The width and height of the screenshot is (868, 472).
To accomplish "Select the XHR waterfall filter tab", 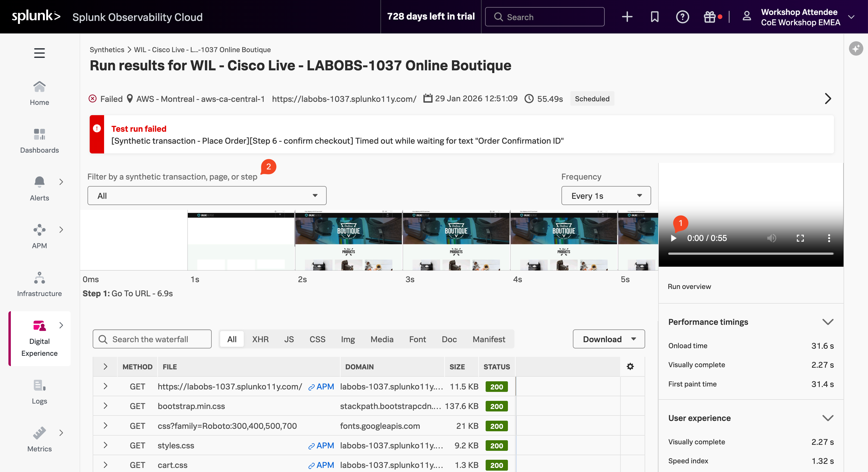I will (260, 339).
